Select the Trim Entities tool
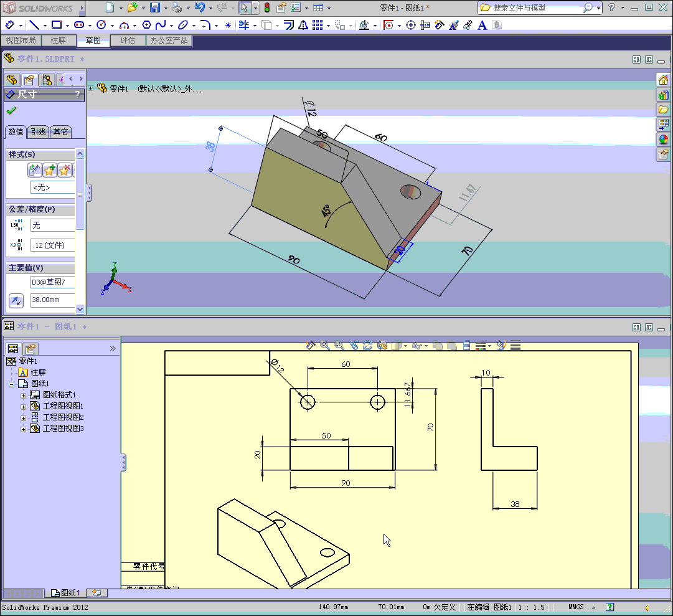Image resolution: width=673 pixels, height=616 pixels. point(244,25)
